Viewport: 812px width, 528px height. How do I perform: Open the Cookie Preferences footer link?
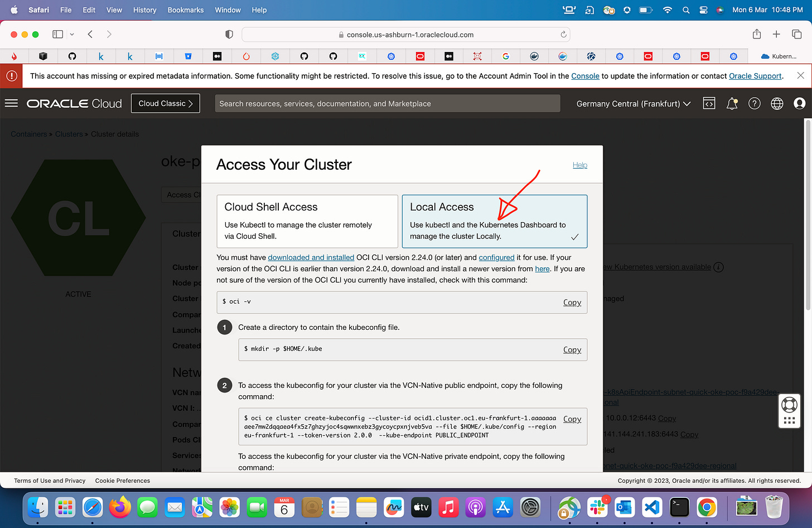(123, 481)
